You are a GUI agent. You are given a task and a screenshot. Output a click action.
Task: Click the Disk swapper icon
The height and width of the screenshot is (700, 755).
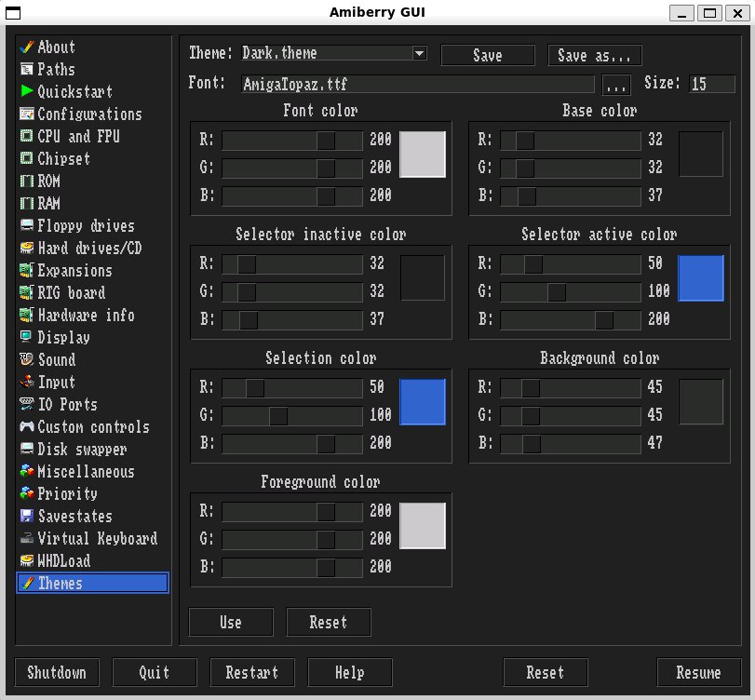27,449
